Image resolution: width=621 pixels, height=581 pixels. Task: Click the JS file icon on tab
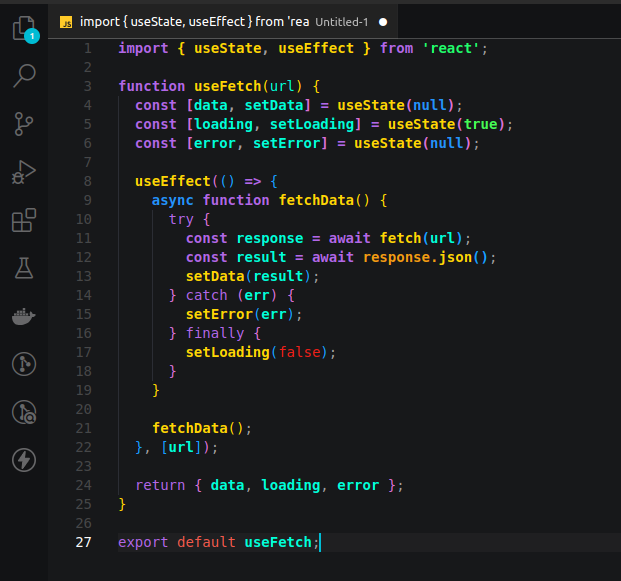coord(66,22)
